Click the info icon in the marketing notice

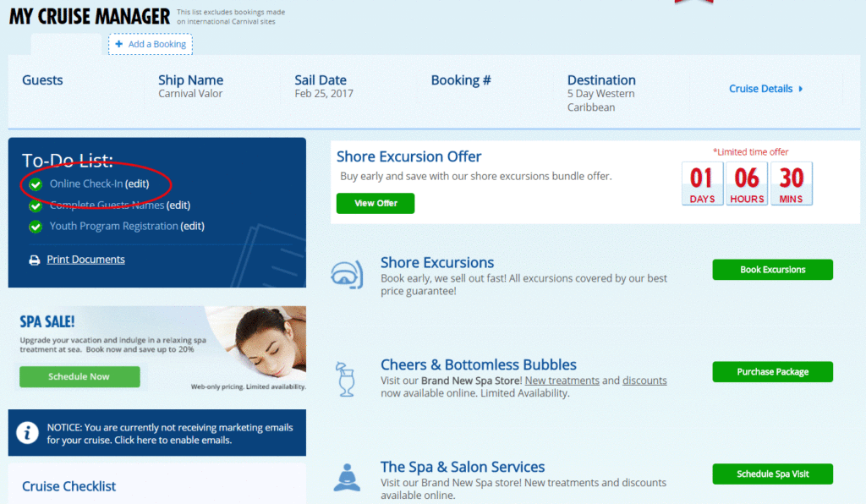[x=27, y=433]
